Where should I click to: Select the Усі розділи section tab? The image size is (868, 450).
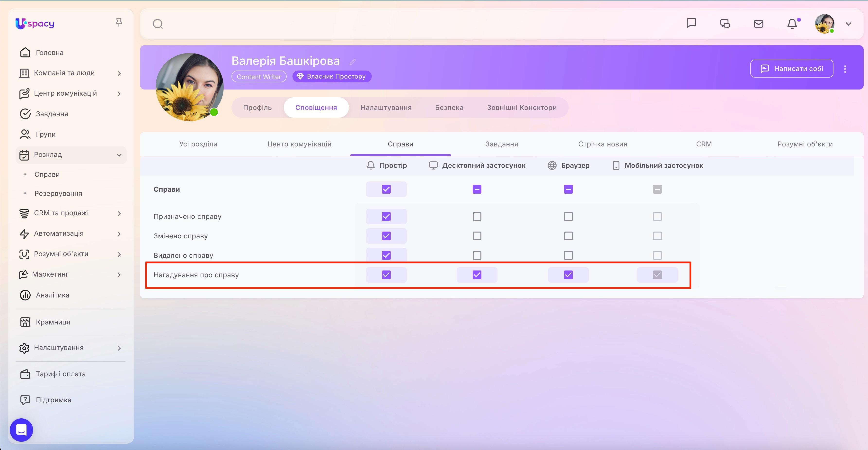coord(198,144)
